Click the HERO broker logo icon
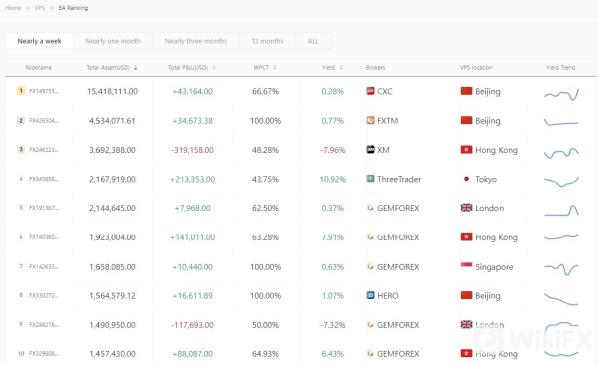The image size is (598, 365). click(x=370, y=295)
